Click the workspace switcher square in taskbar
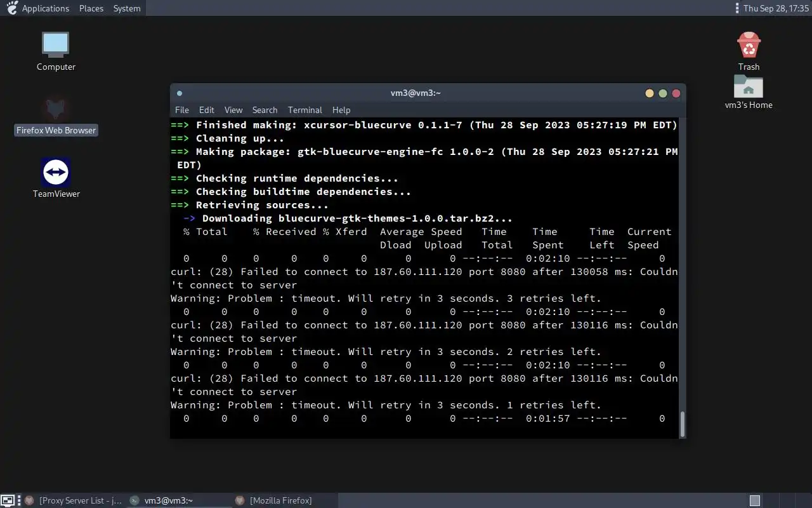 (x=754, y=500)
